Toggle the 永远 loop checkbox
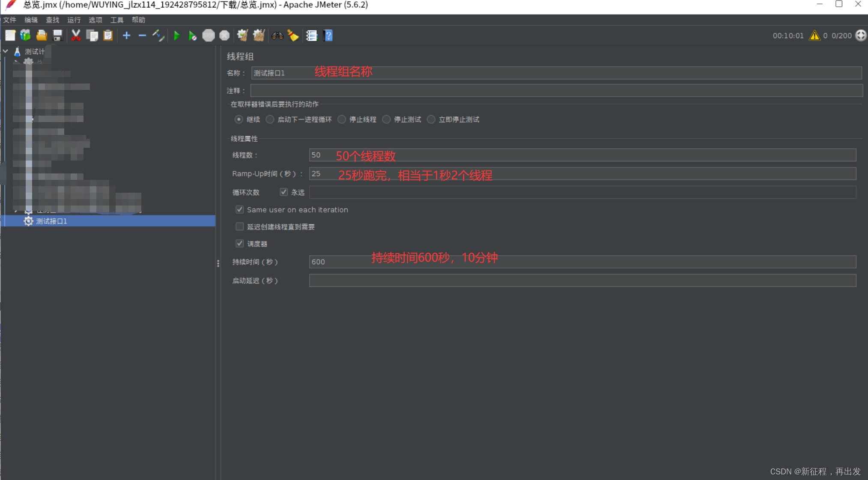Screen dimensions: 868x480 pyautogui.click(x=283, y=192)
